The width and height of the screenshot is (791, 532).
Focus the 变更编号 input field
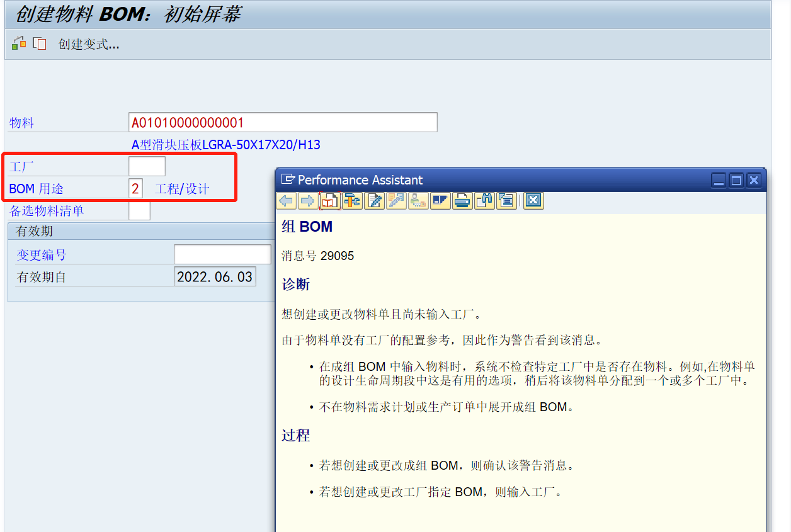coord(222,254)
